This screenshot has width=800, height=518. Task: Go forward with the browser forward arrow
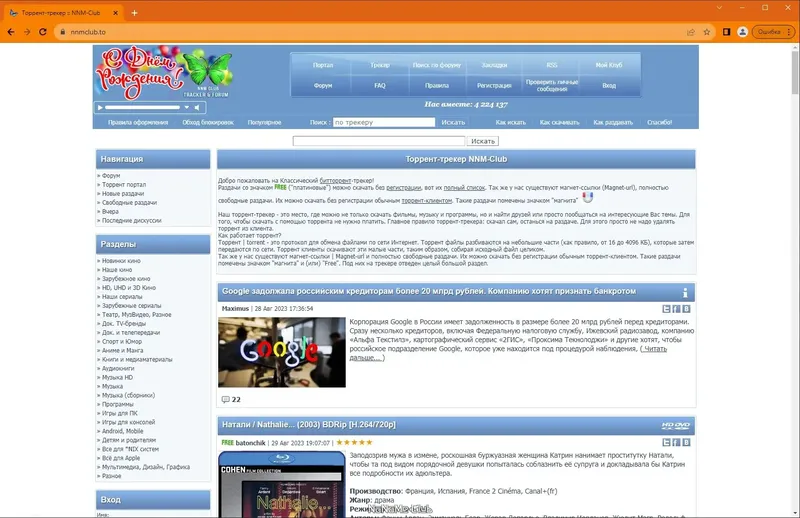pos(27,32)
